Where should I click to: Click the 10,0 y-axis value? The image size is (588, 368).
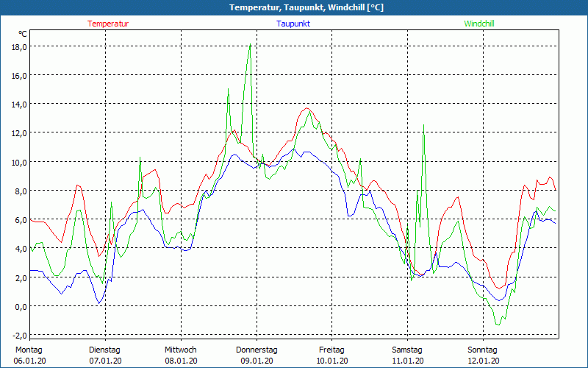(x=19, y=162)
